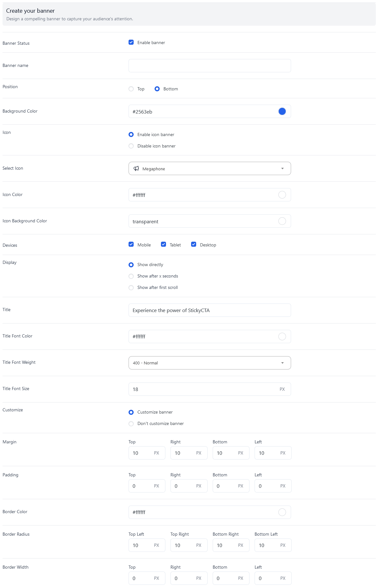Click the Border Width Left field
379x588 pixels.
(x=273, y=578)
